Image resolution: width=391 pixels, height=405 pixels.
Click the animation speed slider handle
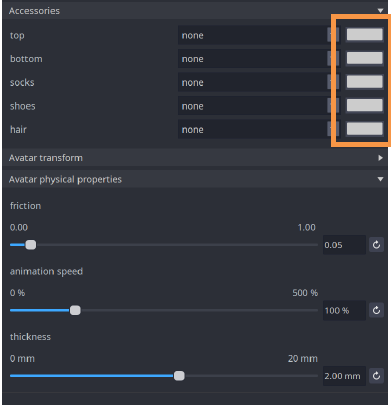[x=75, y=310]
